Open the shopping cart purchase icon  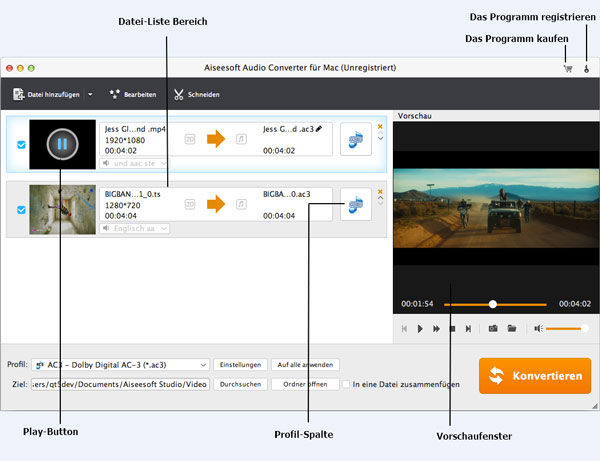tap(568, 69)
